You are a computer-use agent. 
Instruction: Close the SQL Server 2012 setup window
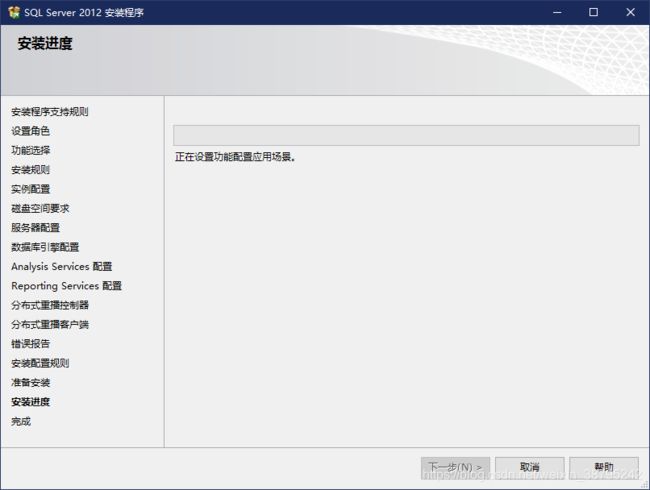631,12
